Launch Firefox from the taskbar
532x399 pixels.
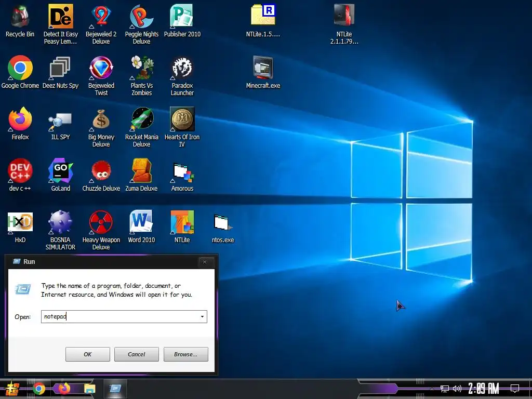pos(64,388)
